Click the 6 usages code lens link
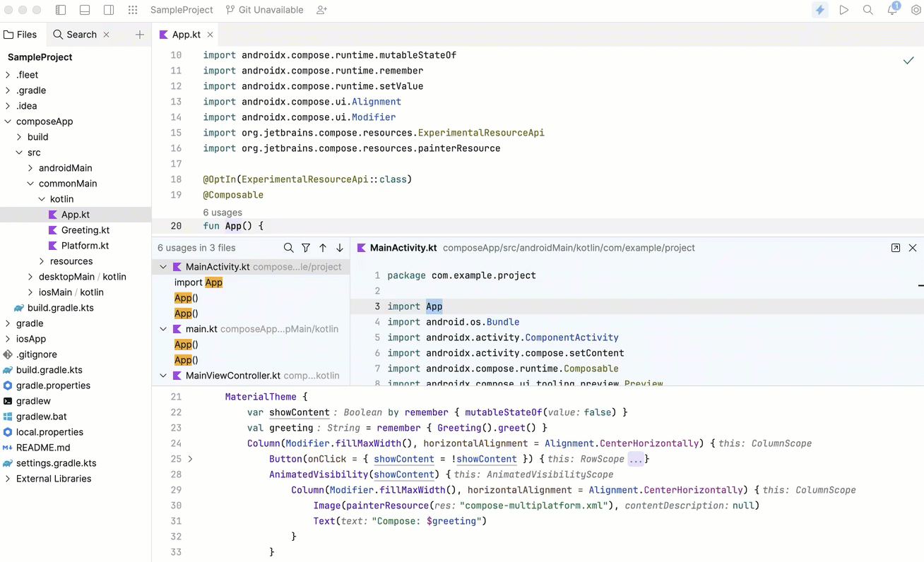Image resolution: width=924 pixels, height=562 pixels. (223, 213)
